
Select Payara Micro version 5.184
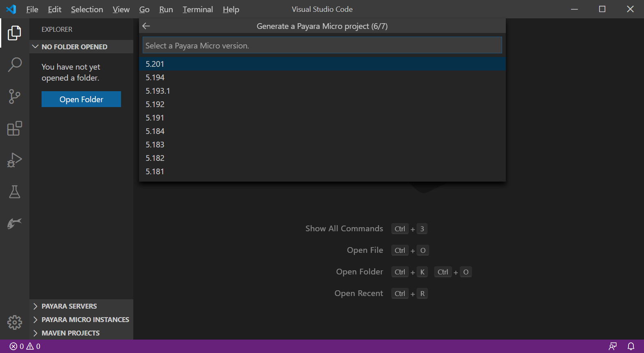click(x=322, y=131)
